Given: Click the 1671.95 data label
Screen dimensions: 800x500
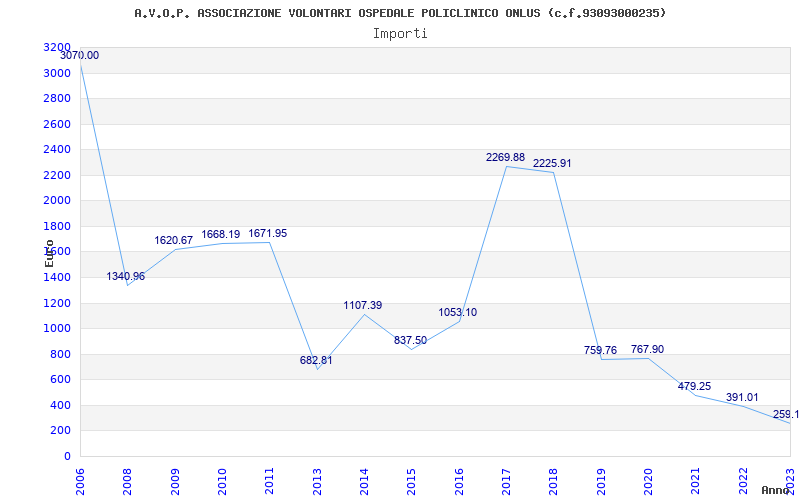Looking at the screenshot, I should (x=268, y=234).
